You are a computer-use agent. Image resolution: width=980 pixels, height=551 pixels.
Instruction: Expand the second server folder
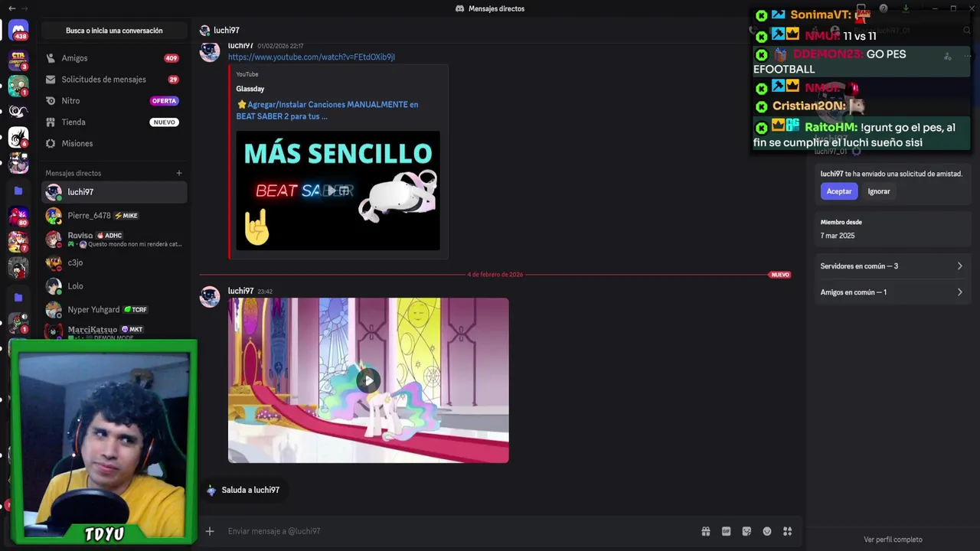pyautogui.click(x=18, y=297)
